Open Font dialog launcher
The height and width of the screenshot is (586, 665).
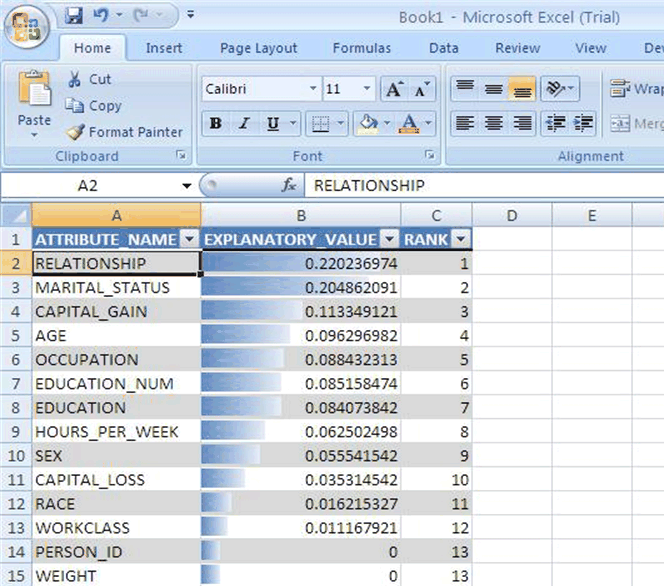coord(429,156)
